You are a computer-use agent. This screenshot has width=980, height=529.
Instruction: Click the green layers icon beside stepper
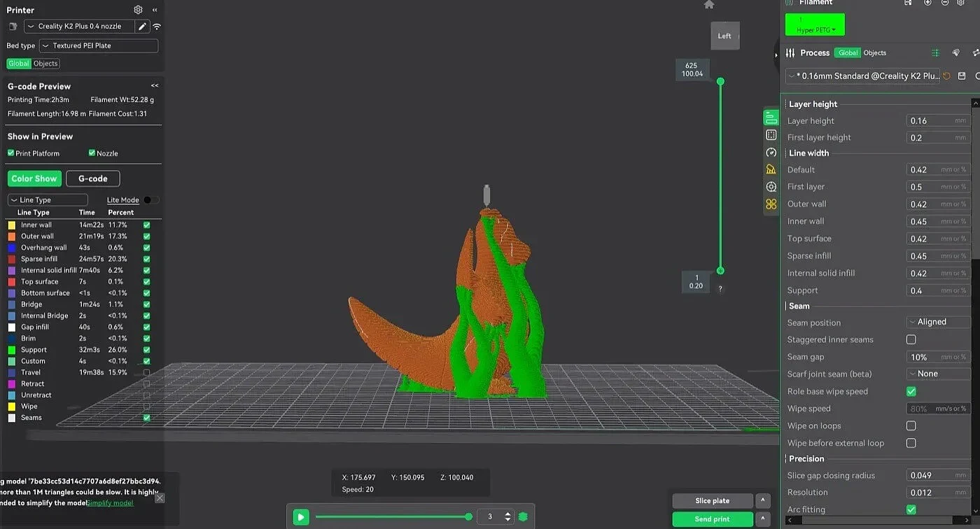coord(523,517)
